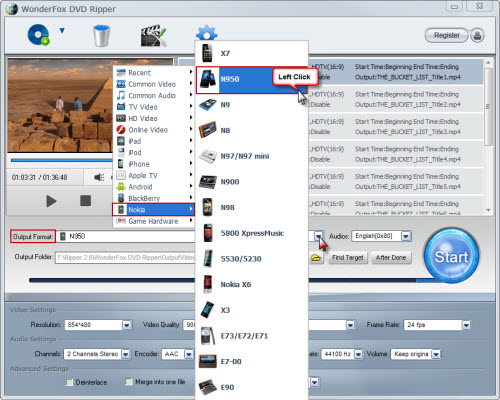Click the title list vertical scrollbar
500x400 pixels.
coord(488,106)
